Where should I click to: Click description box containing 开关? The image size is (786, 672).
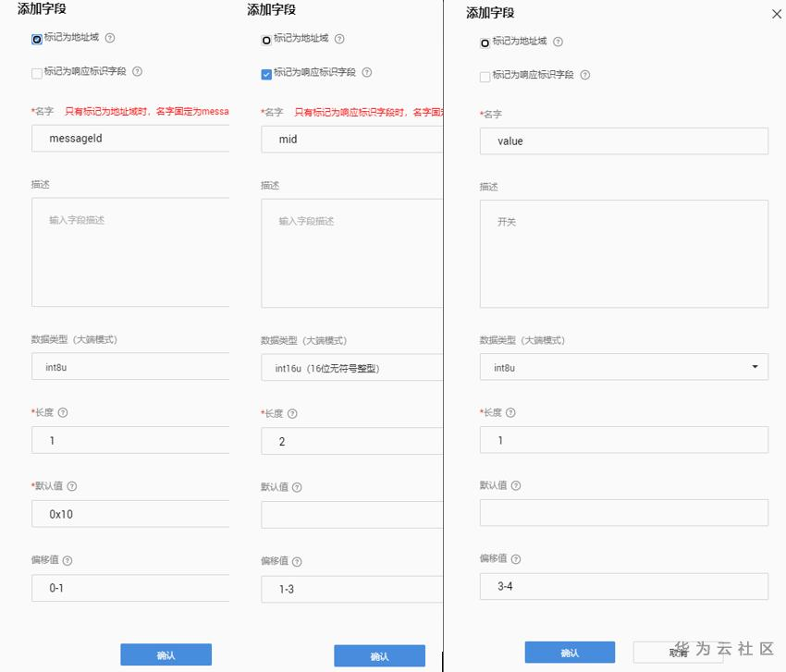[x=623, y=254]
